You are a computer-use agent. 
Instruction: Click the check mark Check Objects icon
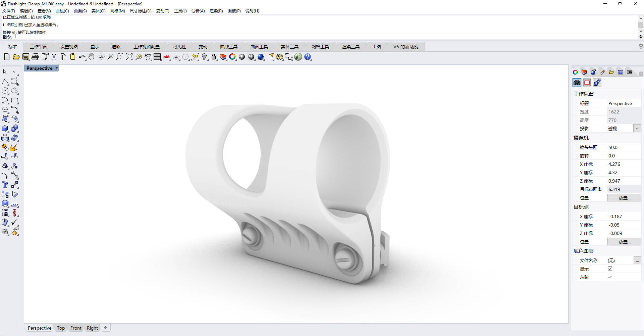click(x=14, y=222)
